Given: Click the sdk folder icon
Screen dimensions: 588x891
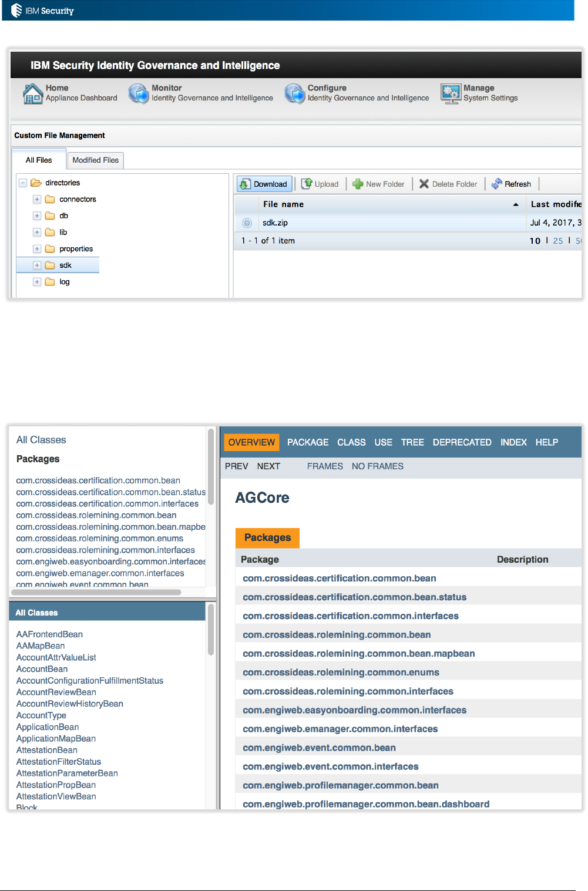Looking at the screenshot, I should coord(50,265).
